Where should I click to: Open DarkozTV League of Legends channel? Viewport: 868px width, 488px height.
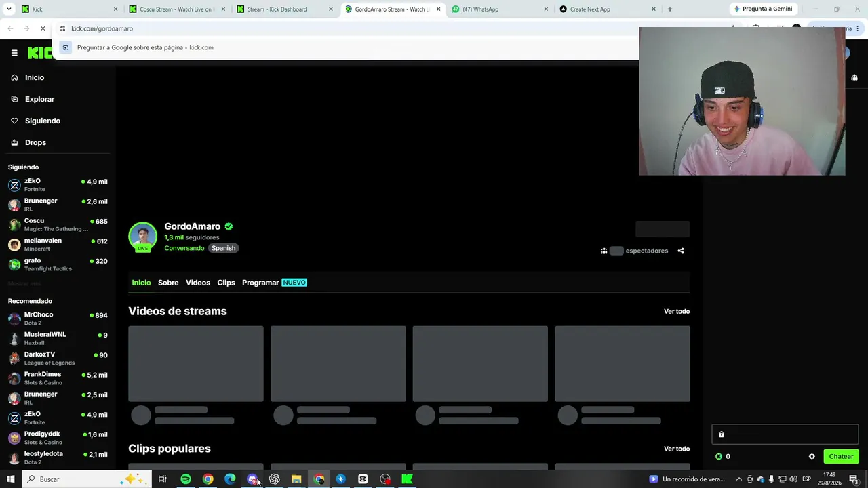58,358
